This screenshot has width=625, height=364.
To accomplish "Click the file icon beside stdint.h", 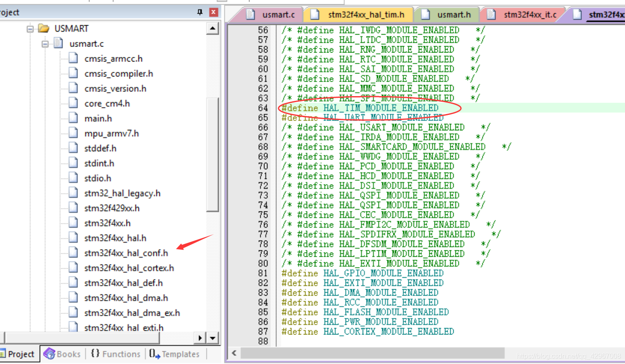I will 73,163.
